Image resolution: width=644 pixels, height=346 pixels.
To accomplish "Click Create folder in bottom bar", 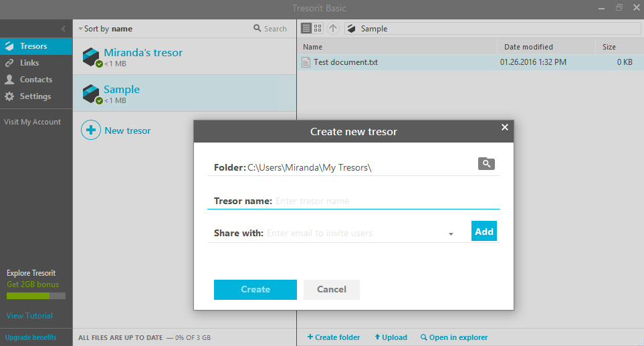I will click(334, 337).
